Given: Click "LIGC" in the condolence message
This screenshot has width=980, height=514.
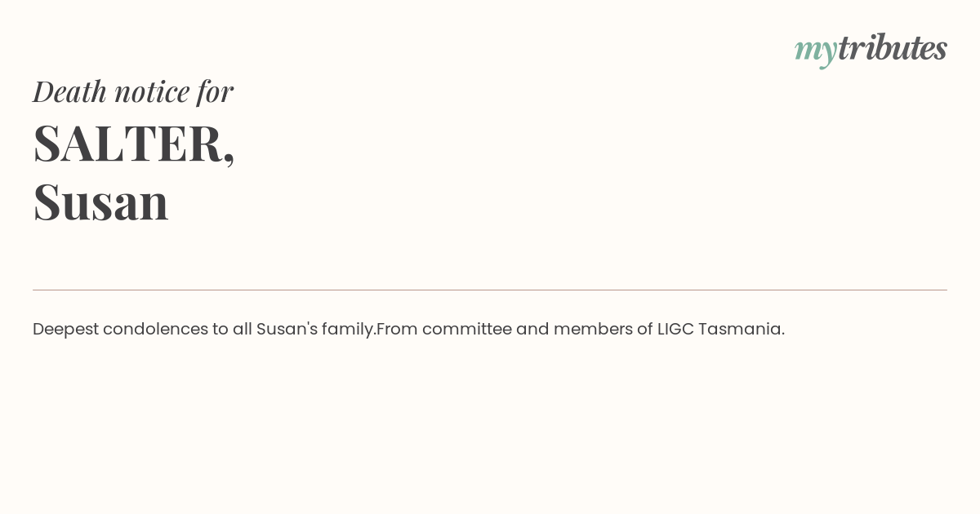Looking at the screenshot, I should (x=675, y=330).
